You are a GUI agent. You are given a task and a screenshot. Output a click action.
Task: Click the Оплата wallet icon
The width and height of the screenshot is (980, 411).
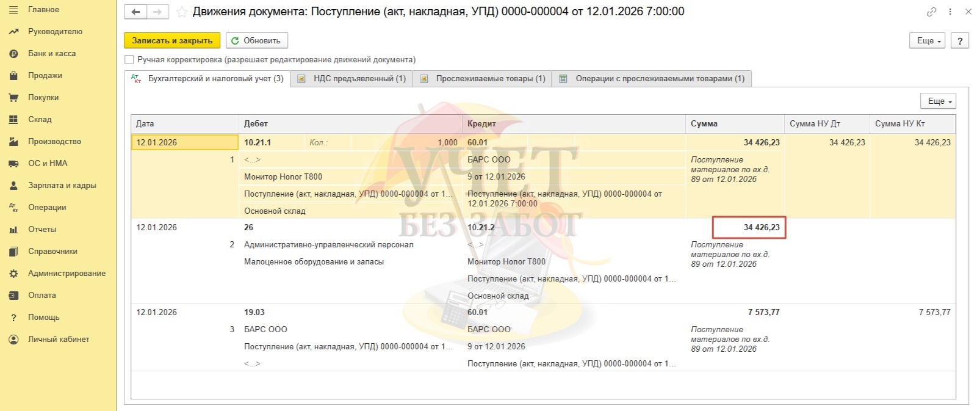click(x=13, y=296)
